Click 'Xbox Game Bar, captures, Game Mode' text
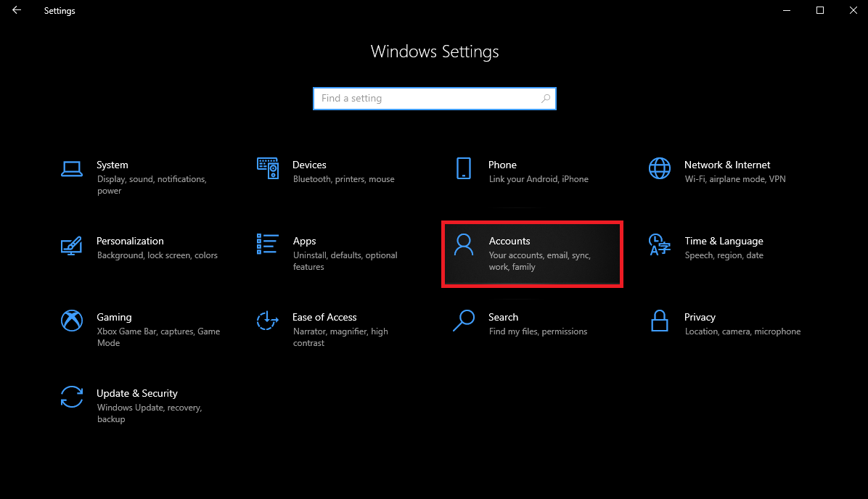This screenshot has height=499, width=868. 158,337
